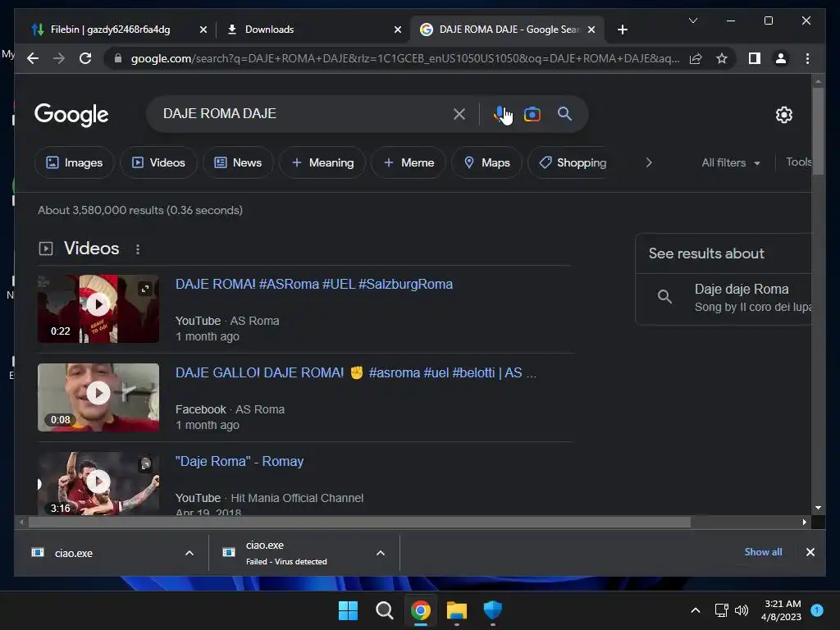Click Chrome icon in taskbar
Image resolution: width=840 pixels, height=630 pixels.
421,610
